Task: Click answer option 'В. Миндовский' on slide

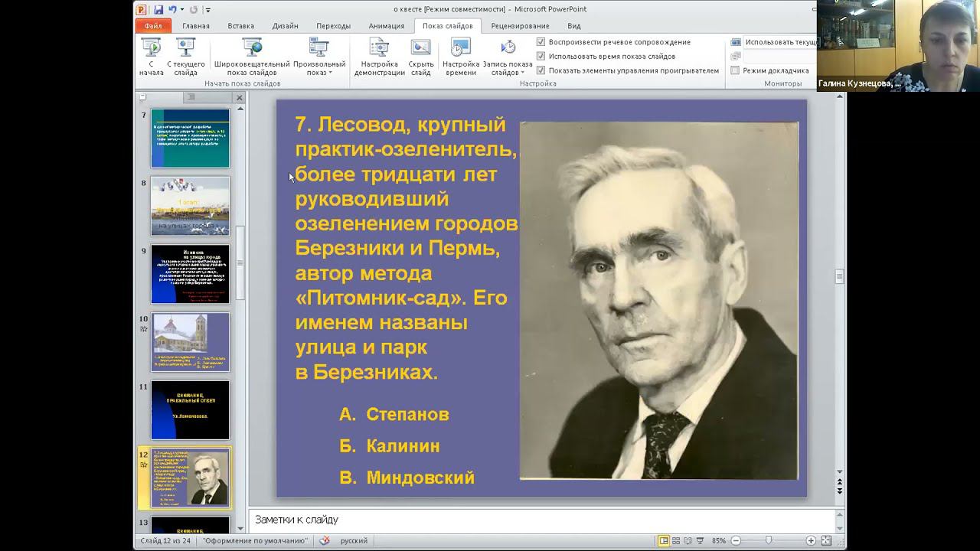Action: 407,478
